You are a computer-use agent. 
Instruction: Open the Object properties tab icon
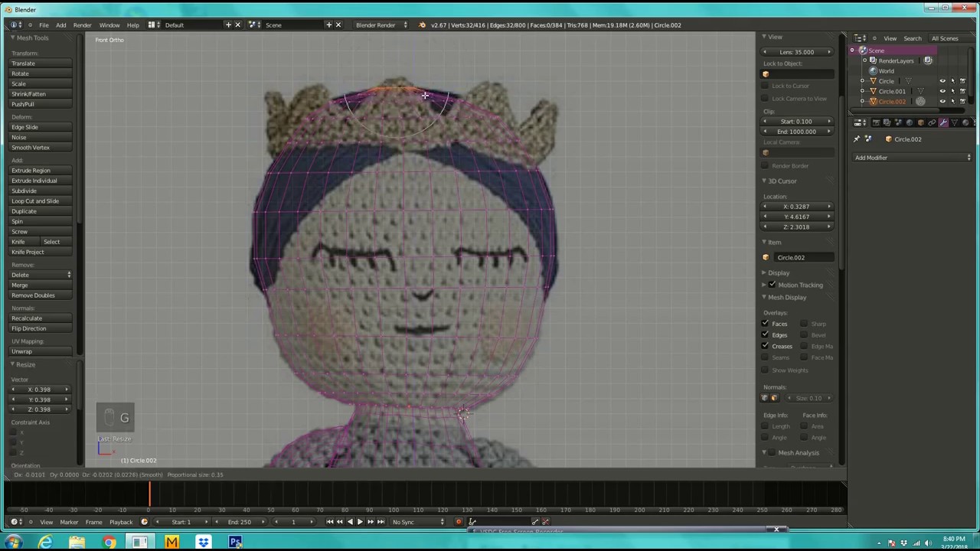tap(920, 122)
